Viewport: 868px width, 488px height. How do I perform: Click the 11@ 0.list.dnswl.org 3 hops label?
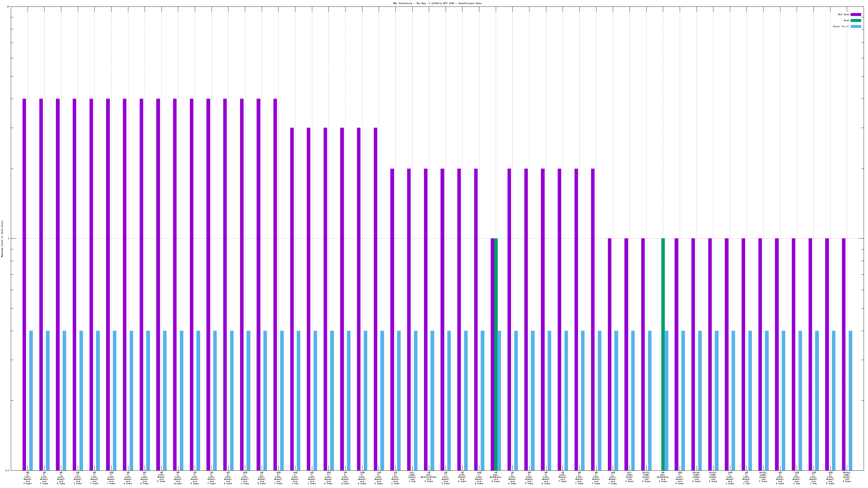pyautogui.click(x=379, y=477)
